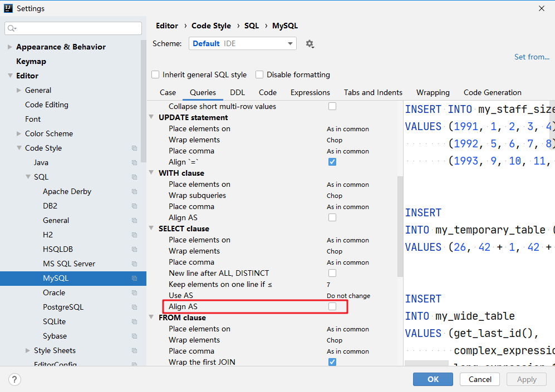This screenshot has height=392, width=555.
Task: Click copy icon in PostgreSQL row
Action: click(135, 307)
